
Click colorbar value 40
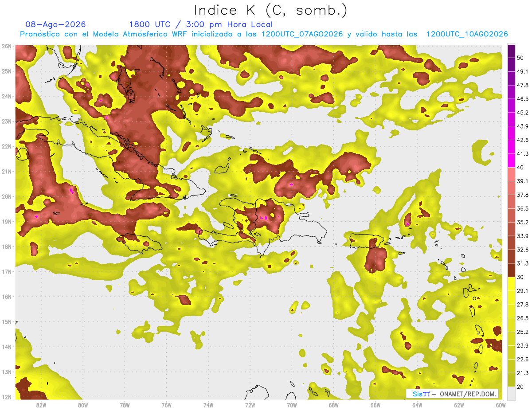(520, 168)
